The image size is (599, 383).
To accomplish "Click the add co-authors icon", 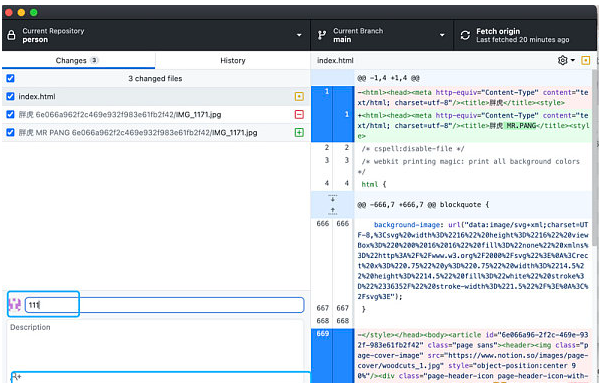I will coord(16,377).
